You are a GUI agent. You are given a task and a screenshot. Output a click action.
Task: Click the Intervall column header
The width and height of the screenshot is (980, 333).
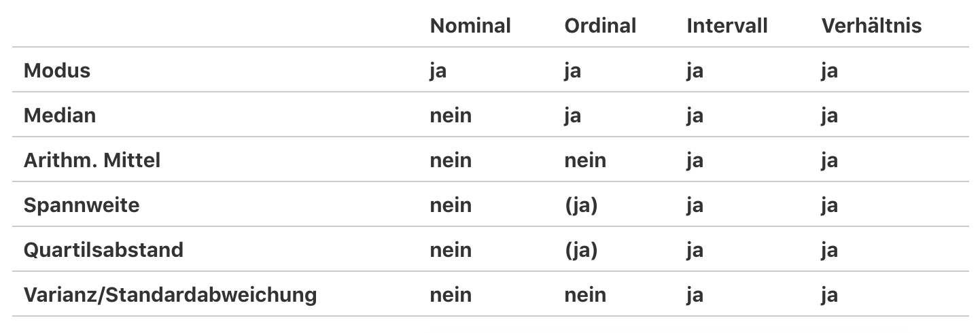point(727,26)
